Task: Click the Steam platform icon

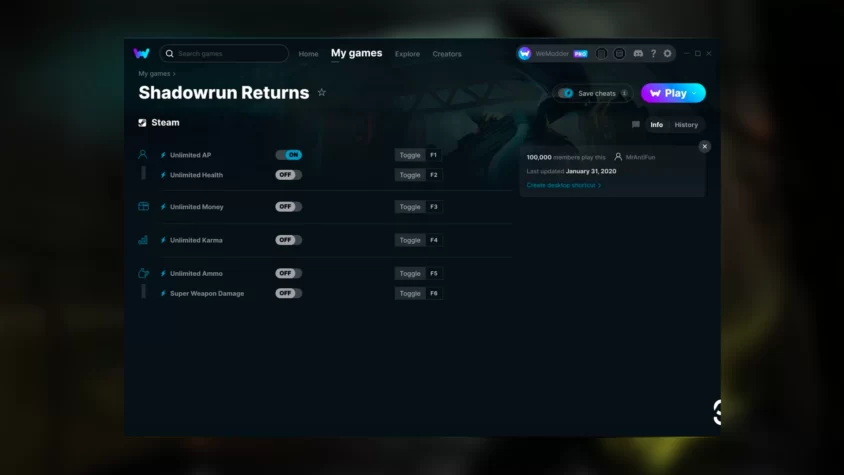Action: 142,123
